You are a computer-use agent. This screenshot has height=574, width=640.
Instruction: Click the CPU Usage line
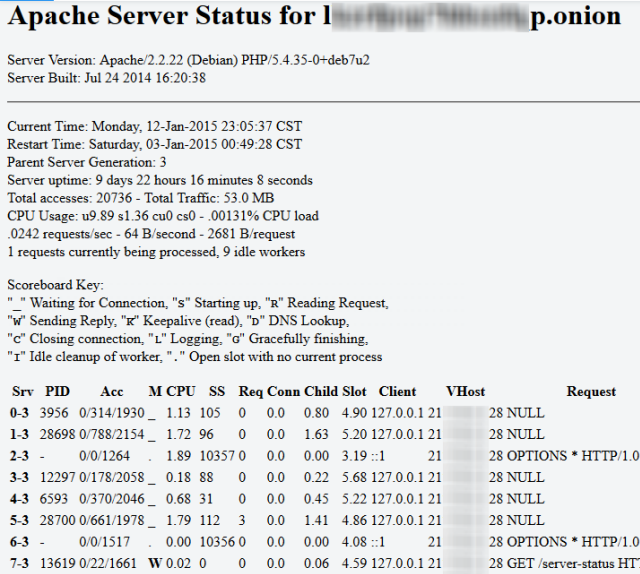click(163, 216)
